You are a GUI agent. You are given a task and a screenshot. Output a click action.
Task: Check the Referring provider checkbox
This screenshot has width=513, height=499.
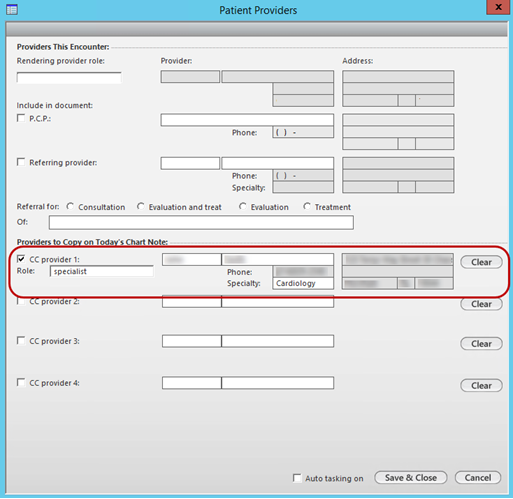(x=21, y=162)
